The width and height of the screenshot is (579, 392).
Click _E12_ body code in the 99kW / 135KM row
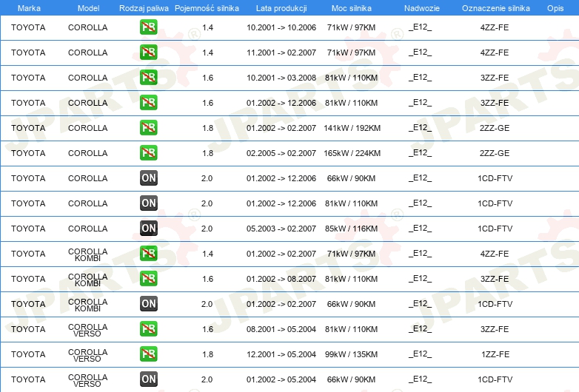pos(421,354)
